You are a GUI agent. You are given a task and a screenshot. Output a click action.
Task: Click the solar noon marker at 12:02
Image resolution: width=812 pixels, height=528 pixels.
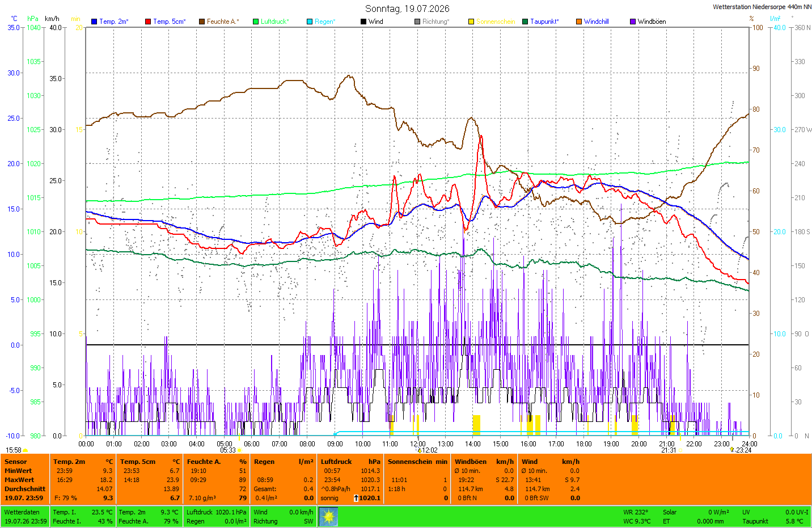pos(420,450)
